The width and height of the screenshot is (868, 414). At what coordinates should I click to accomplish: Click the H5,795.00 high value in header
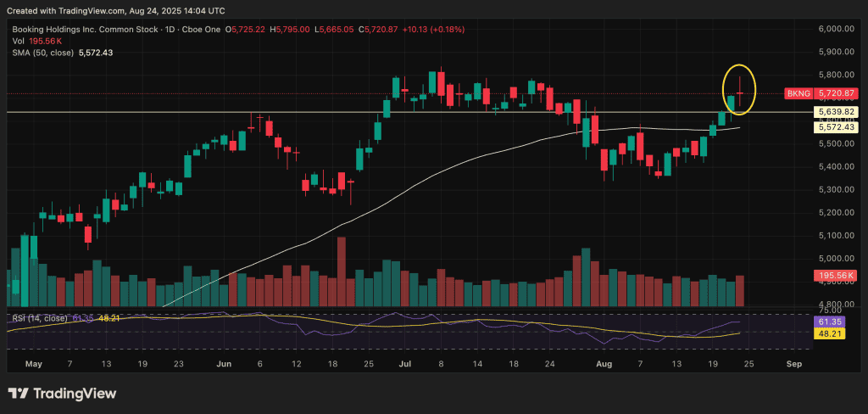coord(290,29)
